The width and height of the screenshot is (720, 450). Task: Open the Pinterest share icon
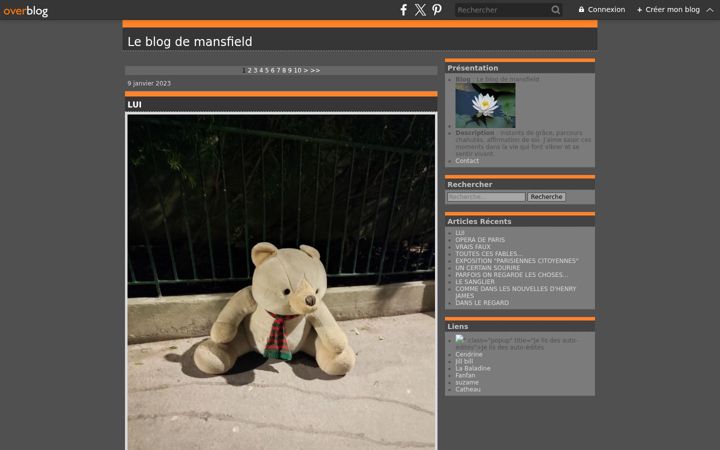click(437, 10)
